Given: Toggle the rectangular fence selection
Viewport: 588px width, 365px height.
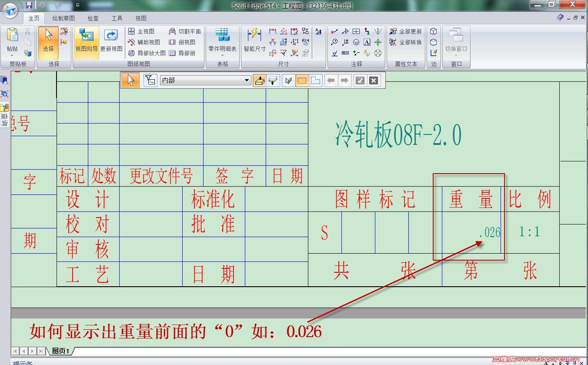Looking at the screenshot, I should click(x=302, y=80).
